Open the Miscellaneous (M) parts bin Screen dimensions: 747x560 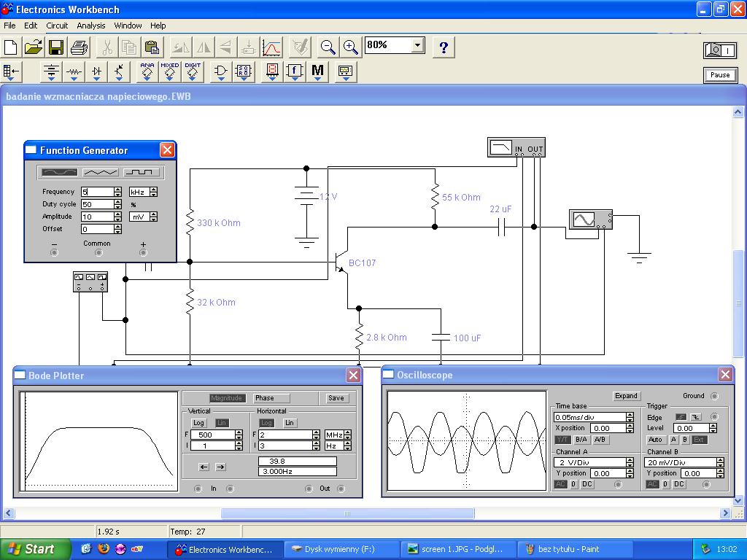coord(317,72)
